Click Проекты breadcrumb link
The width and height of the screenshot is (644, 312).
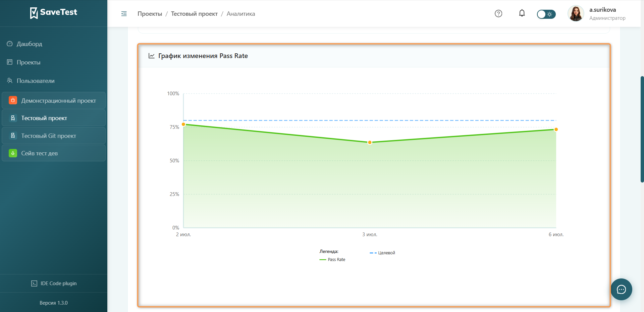pos(150,14)
